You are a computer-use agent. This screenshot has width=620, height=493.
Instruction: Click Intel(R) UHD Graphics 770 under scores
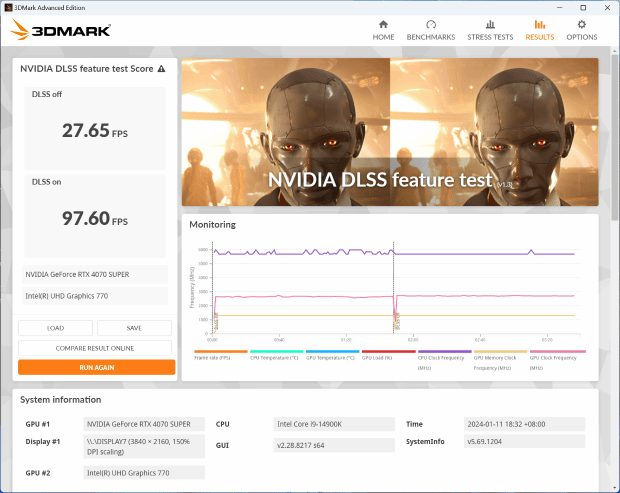[95, 296]
